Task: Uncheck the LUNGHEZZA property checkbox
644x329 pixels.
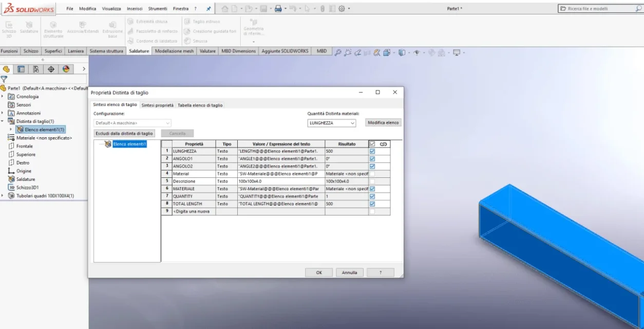Action: [x=372, y=151]
